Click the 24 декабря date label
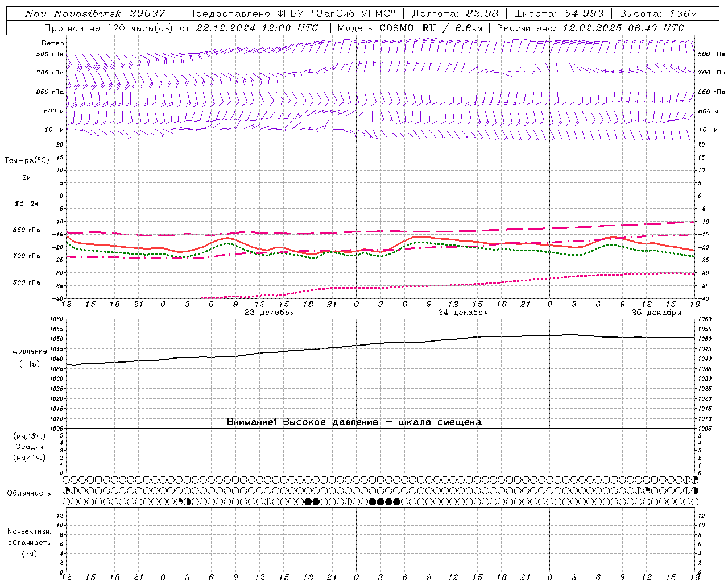The image size is (728, 582). (462, 313)
